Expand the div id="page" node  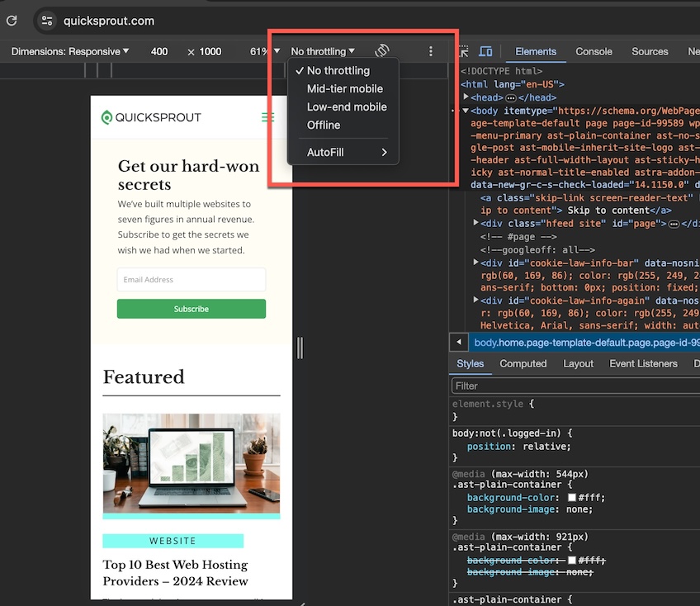click(x=476, y=223)
